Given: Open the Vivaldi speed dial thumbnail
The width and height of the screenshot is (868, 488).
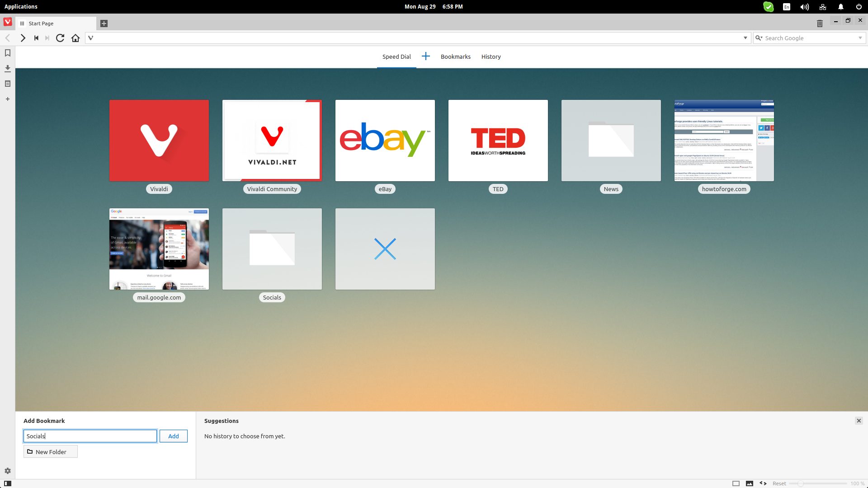Looking at the screenshot, I should click(x=159, y=141).
